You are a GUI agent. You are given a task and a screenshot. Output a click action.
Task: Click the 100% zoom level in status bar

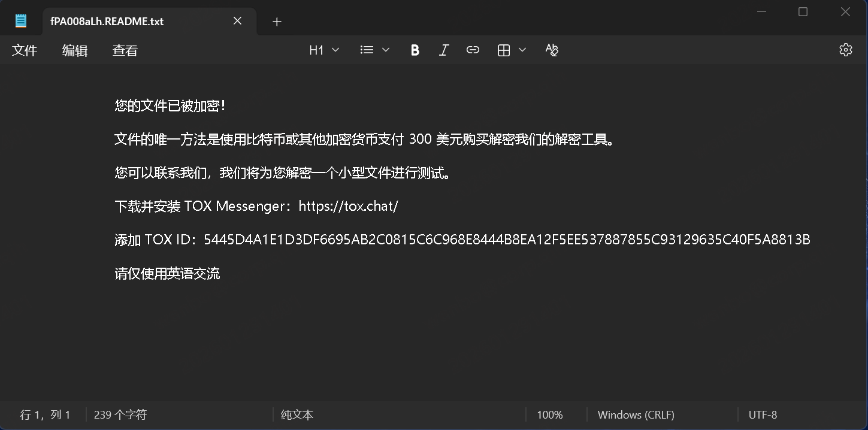pyautogui.click(x=549, y=414)
